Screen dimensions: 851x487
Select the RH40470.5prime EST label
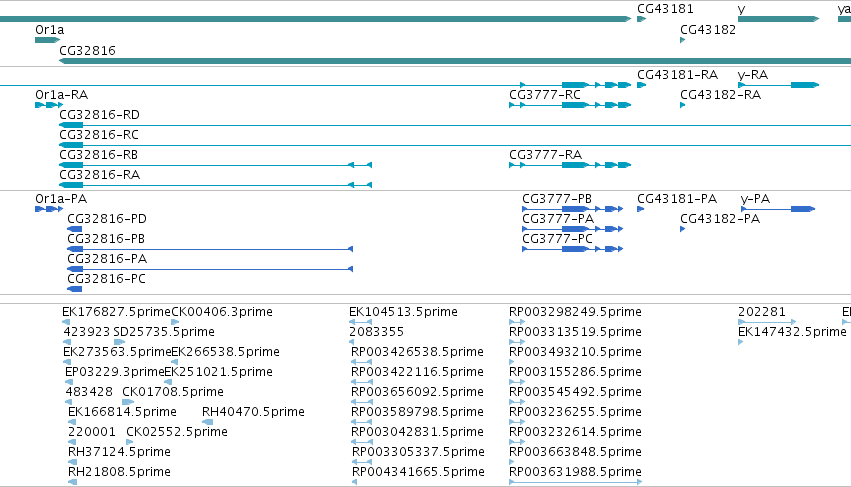click(253, 412)
